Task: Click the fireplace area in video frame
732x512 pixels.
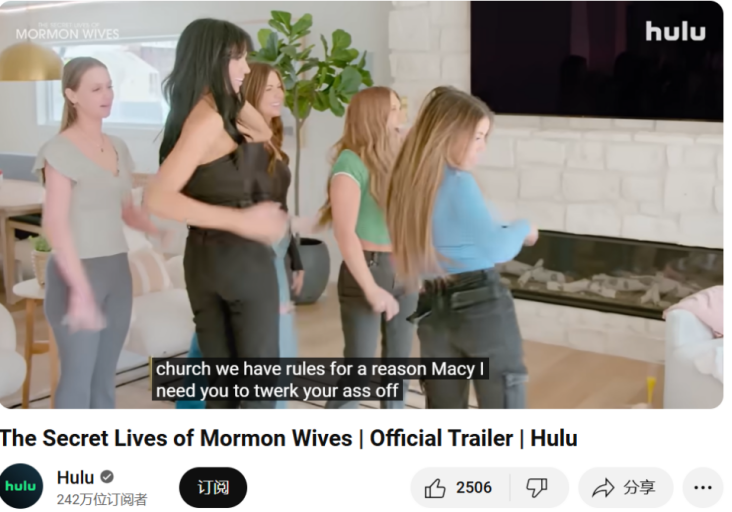Action: click(616, 275)
